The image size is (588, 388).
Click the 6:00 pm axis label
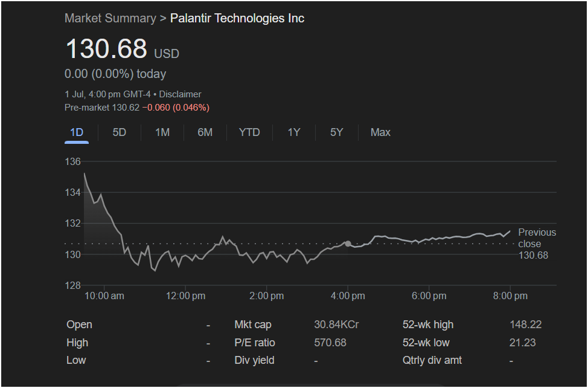tap(429, 296)
